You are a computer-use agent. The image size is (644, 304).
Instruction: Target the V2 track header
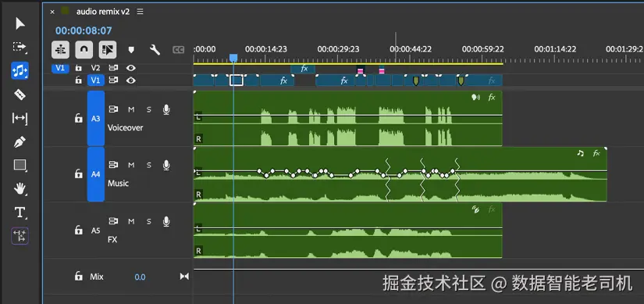pos(95,68)
